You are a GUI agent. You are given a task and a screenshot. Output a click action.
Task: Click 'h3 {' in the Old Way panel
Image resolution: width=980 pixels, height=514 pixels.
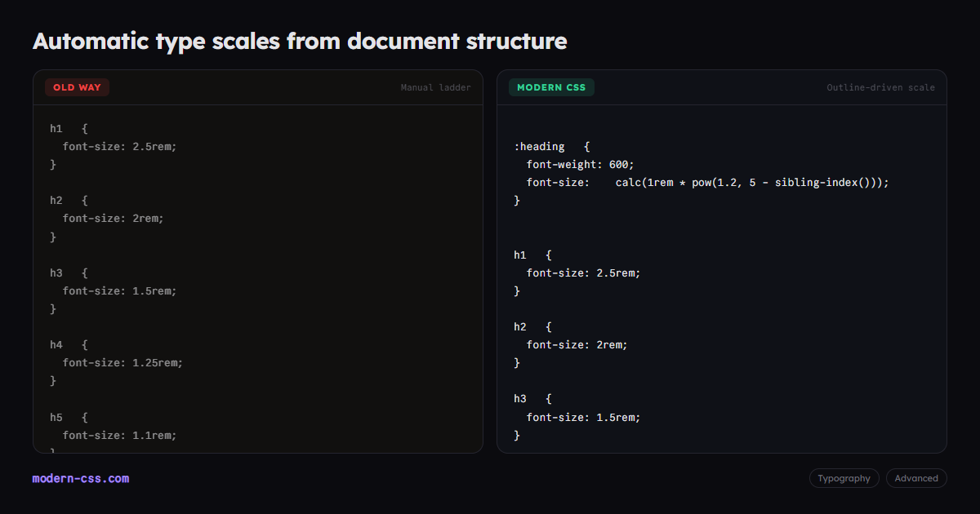(x=69, y=273)
